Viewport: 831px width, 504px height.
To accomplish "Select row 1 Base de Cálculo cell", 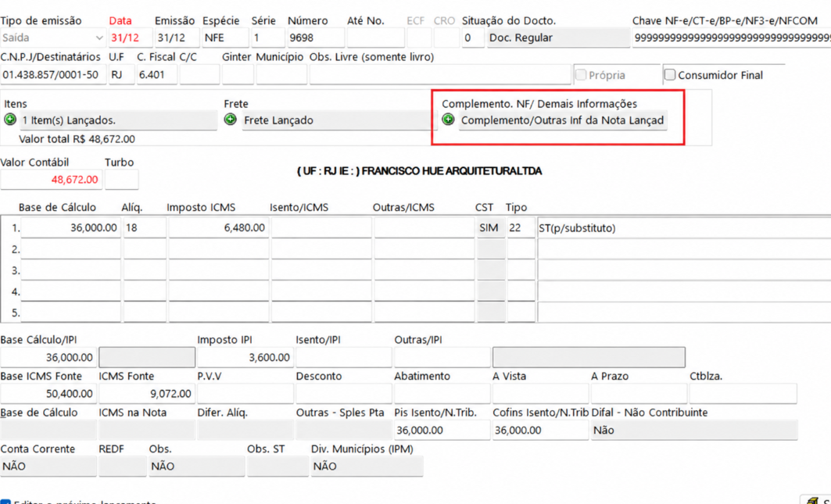I will pyautogui.click(x=70, y=228).
